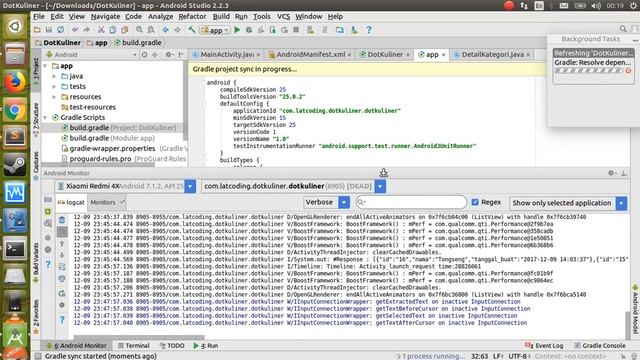640x360 pixels.
Task: Open the Terminal app in Ubuntu dock
Action: point(15,248)
